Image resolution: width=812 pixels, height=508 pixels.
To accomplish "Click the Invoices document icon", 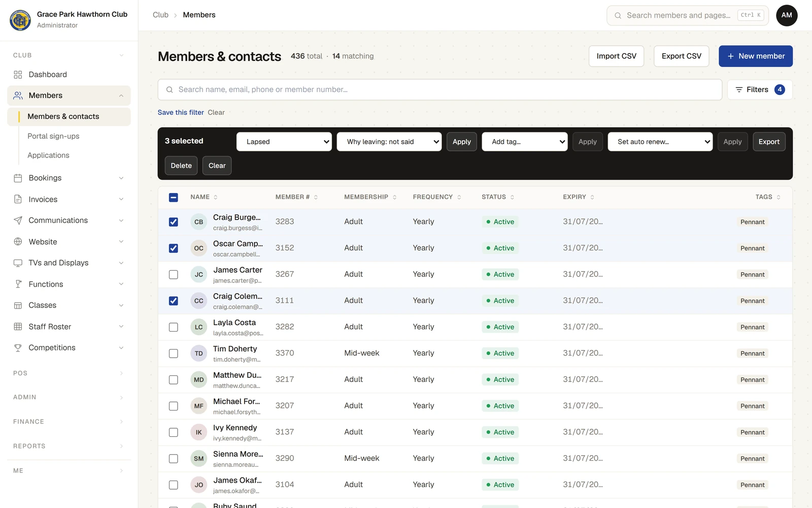I will [18, 199].
